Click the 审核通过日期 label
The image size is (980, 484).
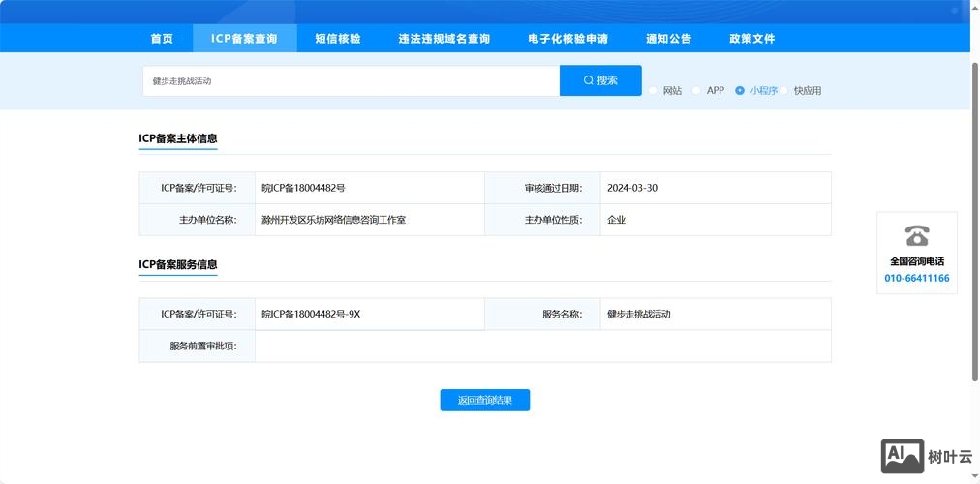(x=554, y=188)
